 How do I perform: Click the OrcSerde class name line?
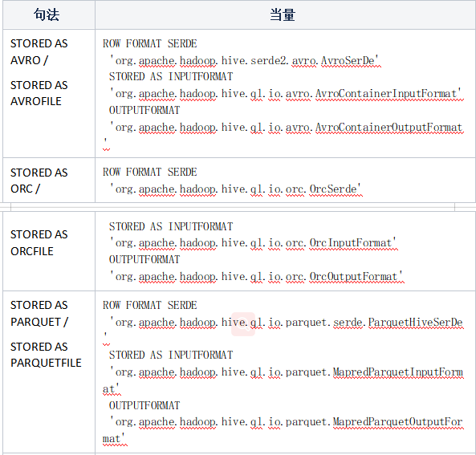235,189
